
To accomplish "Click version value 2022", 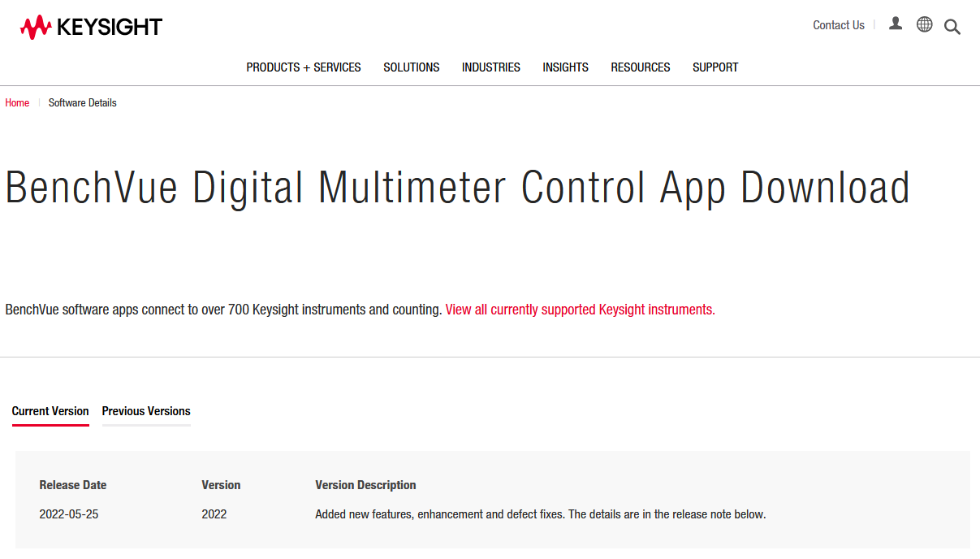I will tap(214, 514).
